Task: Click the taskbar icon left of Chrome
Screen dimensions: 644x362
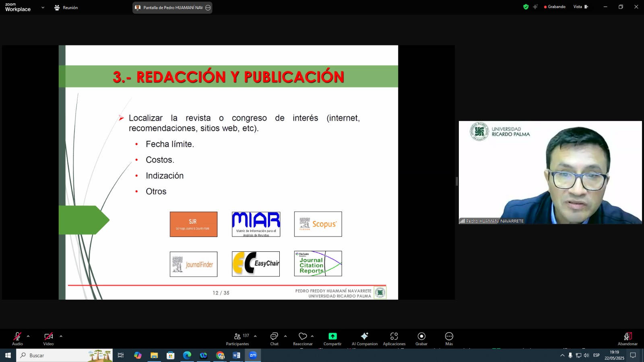Action: coord(204,355)
